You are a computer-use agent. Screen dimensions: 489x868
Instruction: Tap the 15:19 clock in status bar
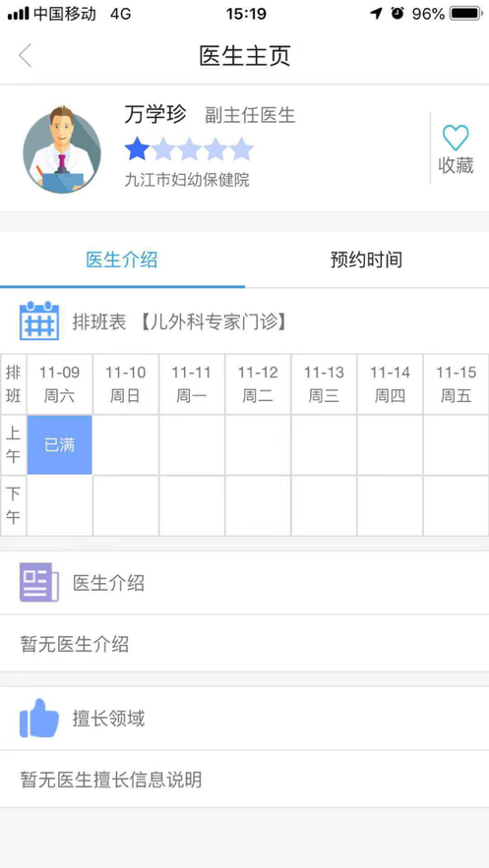[x=246, y=14]
